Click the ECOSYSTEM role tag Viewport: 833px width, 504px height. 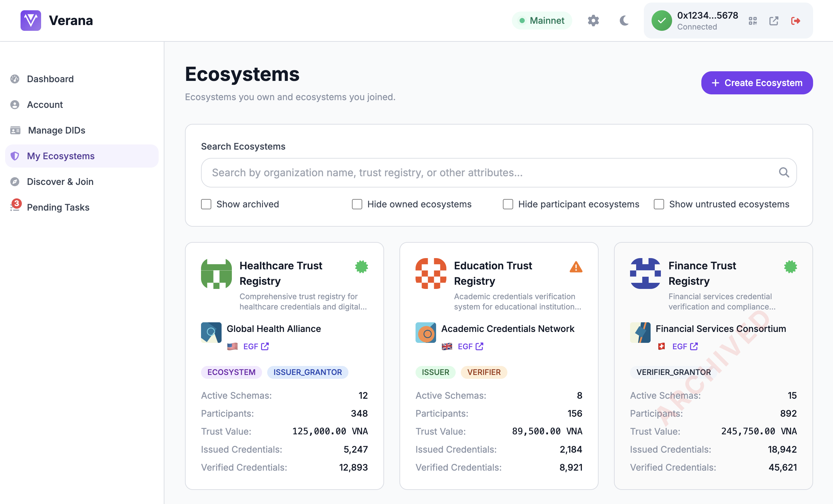point(231,372)
